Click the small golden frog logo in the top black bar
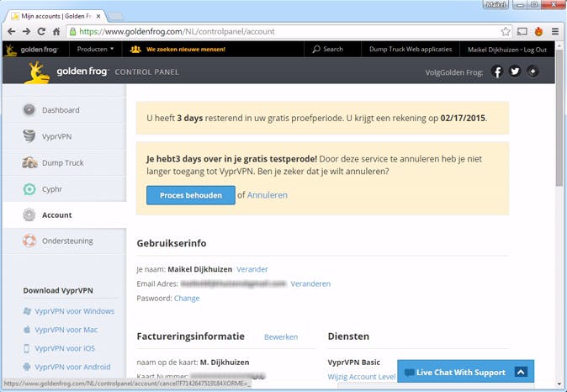 point(31,50)
